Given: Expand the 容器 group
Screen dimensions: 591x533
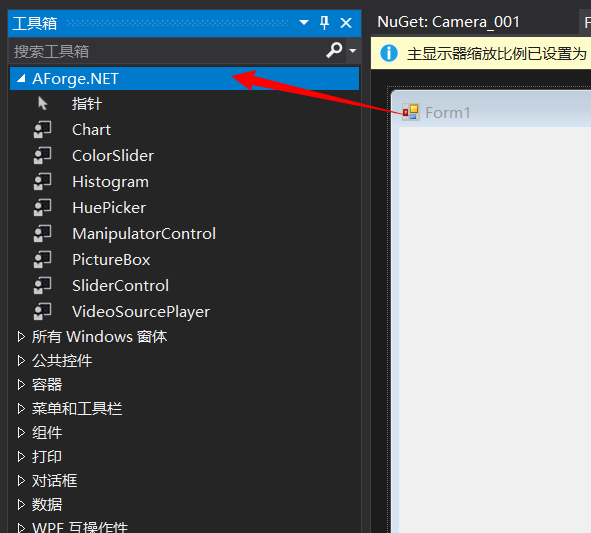Looking at the screenshot, I should pos(21,384).
